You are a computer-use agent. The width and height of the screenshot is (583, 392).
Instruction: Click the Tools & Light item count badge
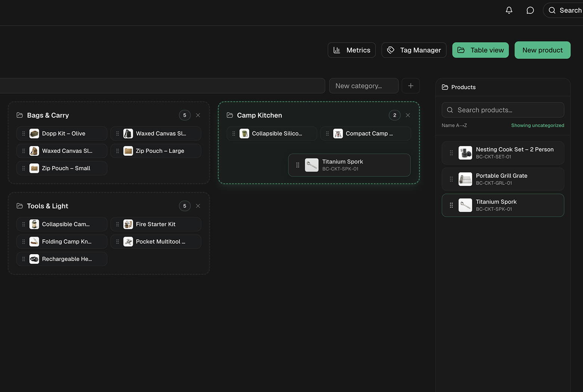click(x=185, y=206)
